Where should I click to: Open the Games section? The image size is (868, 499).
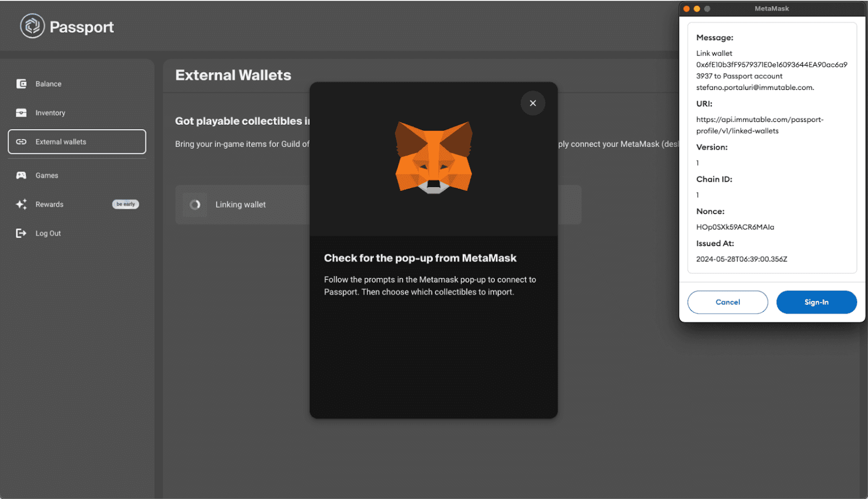click(46, 175)
